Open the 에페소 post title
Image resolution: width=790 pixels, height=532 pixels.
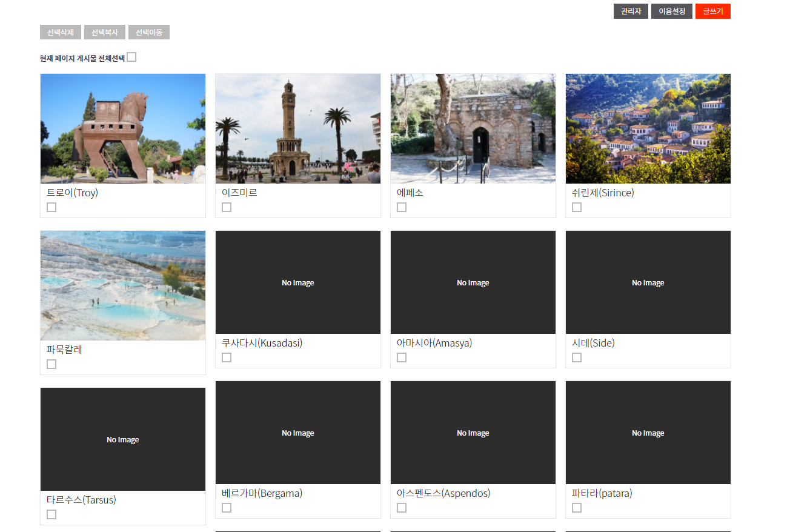coord(410,193)
